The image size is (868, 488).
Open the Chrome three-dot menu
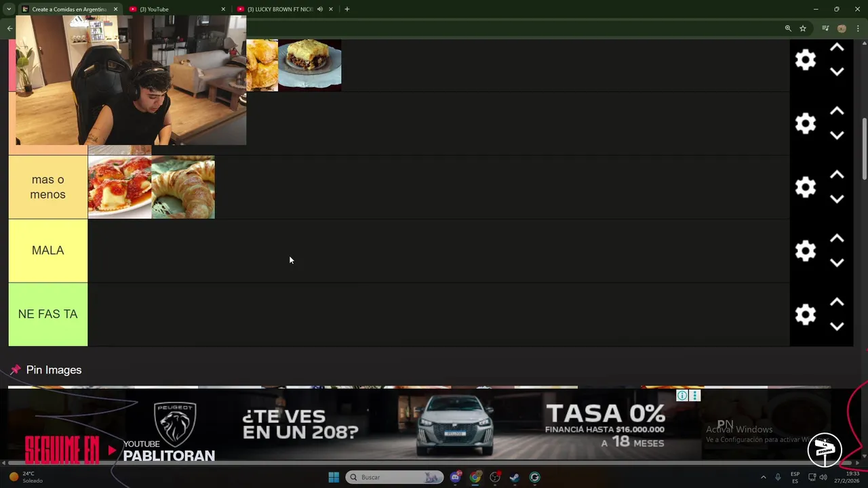click(x=858, y=28)
